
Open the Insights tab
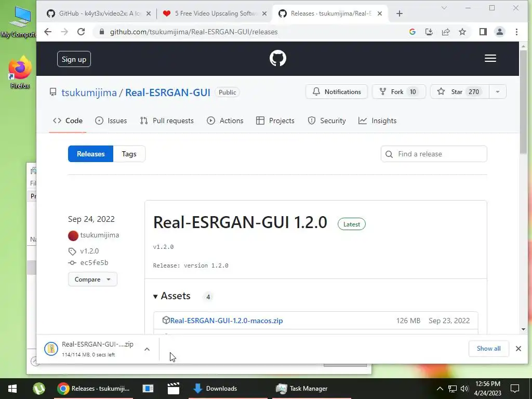tap(377, 121)
